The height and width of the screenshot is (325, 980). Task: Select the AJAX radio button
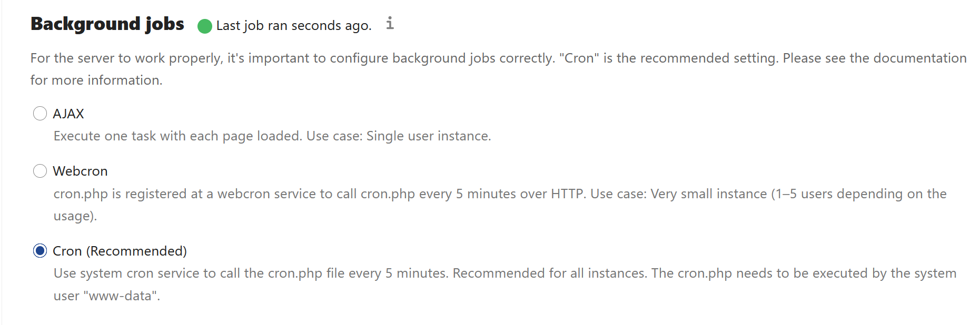tap(40, 114)
